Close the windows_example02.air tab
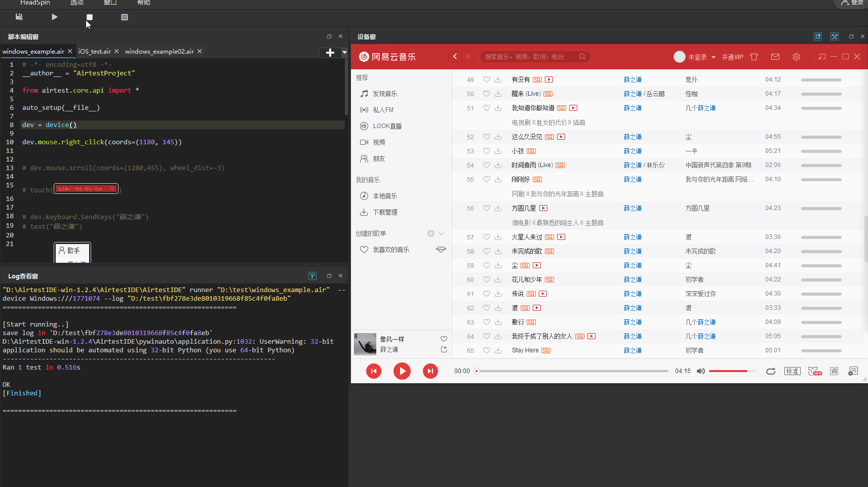 pos(200,51)
